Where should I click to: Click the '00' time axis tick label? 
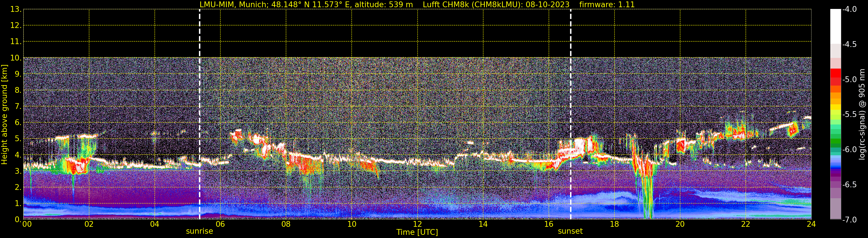tap(26, 224)
